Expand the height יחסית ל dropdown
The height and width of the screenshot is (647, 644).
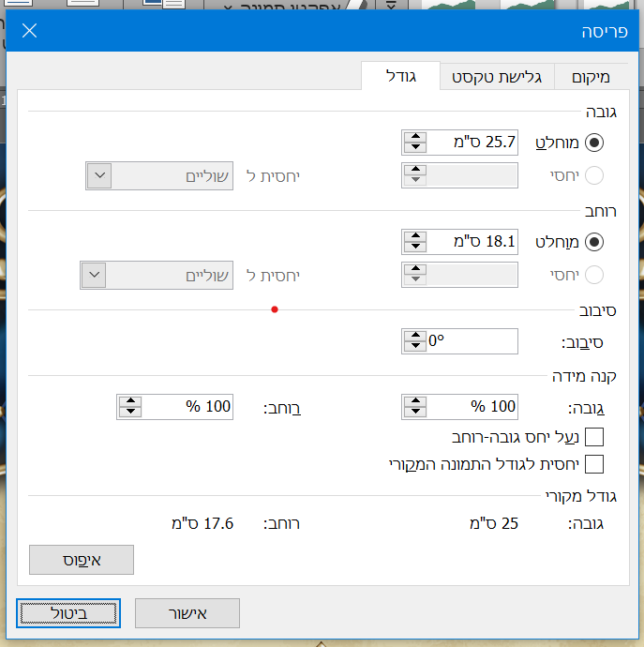click(x=99, y=175)
